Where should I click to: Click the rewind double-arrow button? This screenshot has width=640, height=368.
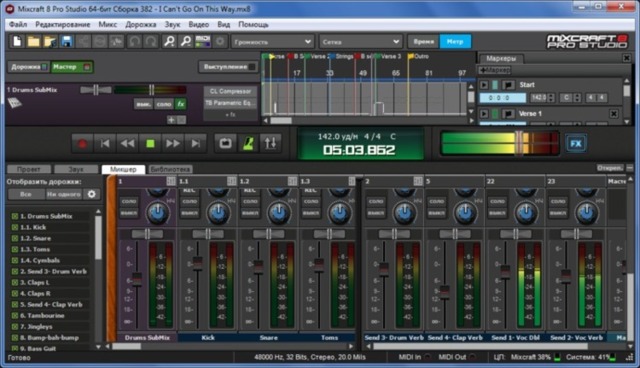click(127, 144)
